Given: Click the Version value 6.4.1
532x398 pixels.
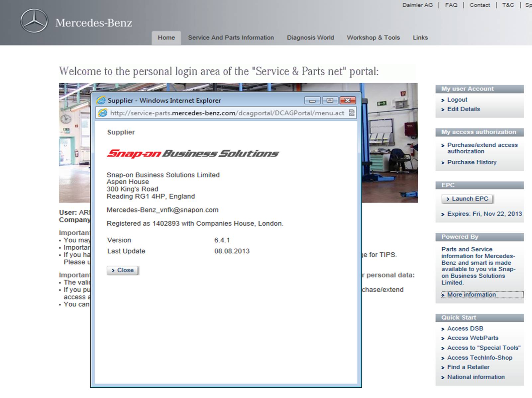Looking at the screenshot, I should coord(222,240).
